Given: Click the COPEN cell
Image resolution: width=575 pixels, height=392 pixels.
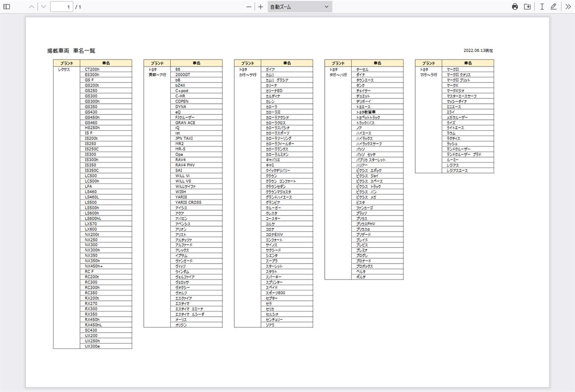Looking at the screenshot, I should click(196, 101).
